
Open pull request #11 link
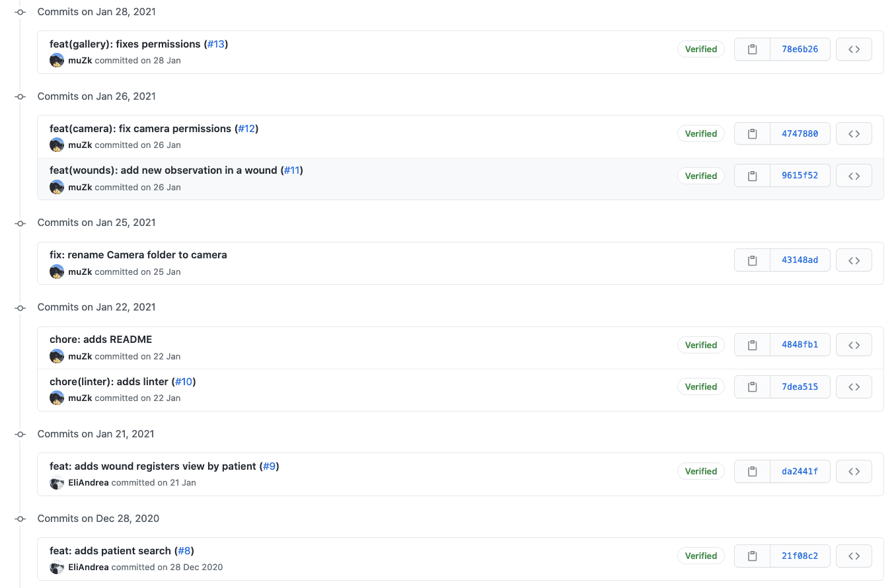[x=291, y=170]
